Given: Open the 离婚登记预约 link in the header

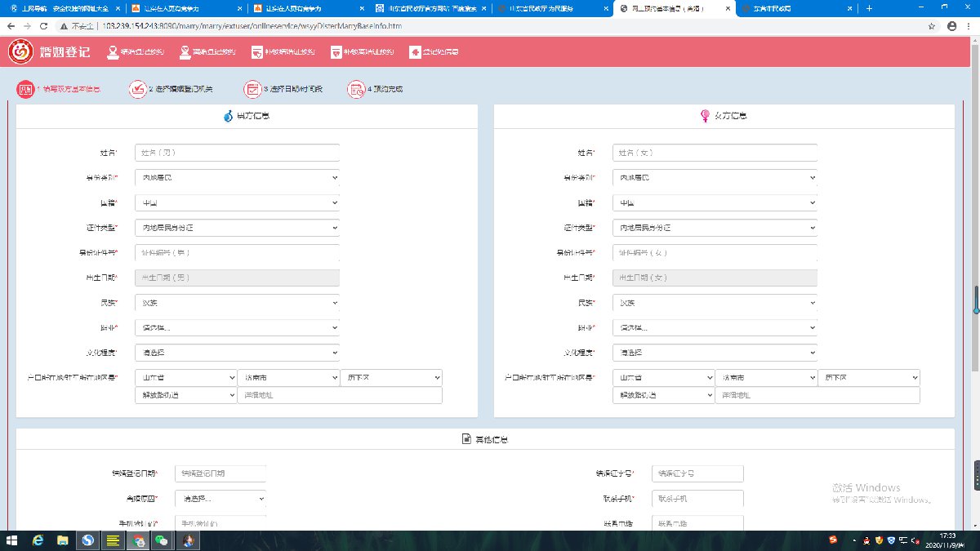Looking at the screenshot, I should 208,52.
